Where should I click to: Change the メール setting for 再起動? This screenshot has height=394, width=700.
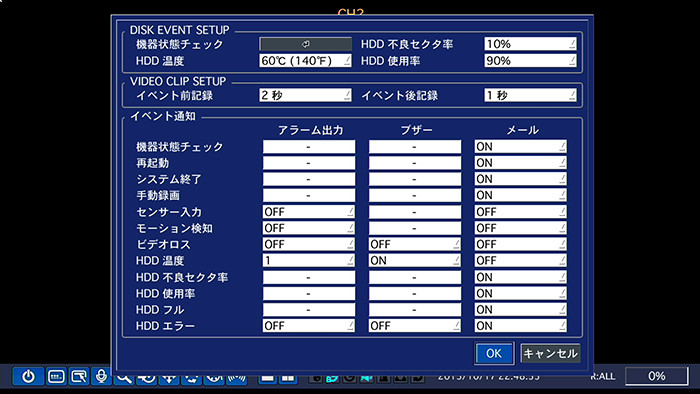pos(521,163)
